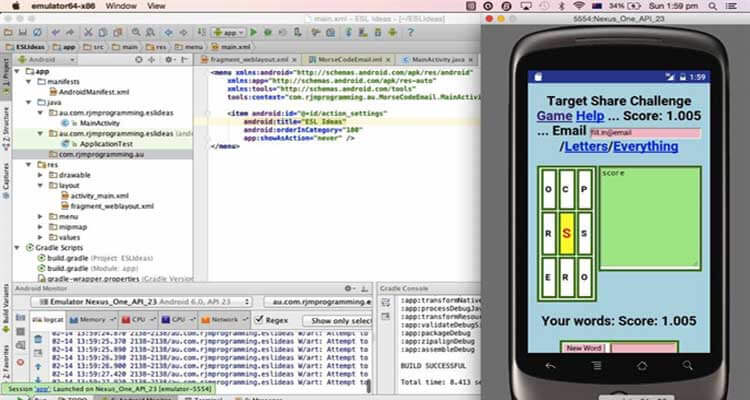Open the app run configuration dropdown

coord(229,33)
